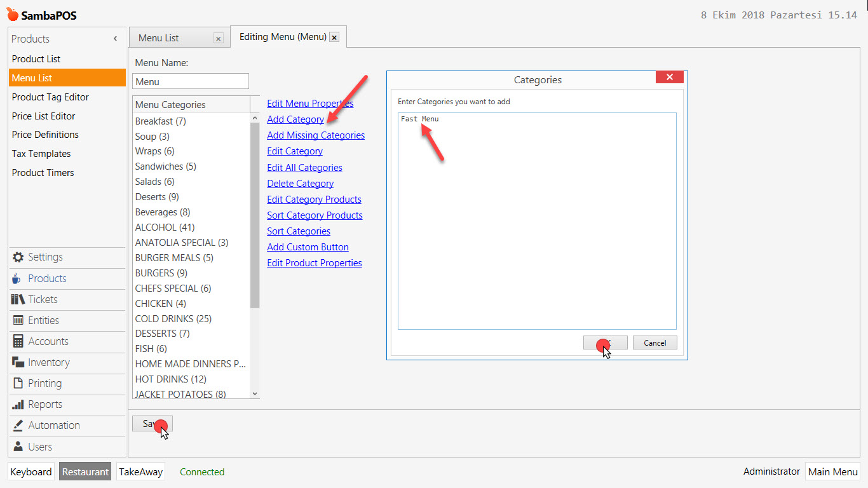Click the Printing document icon

tap(18, 383)
